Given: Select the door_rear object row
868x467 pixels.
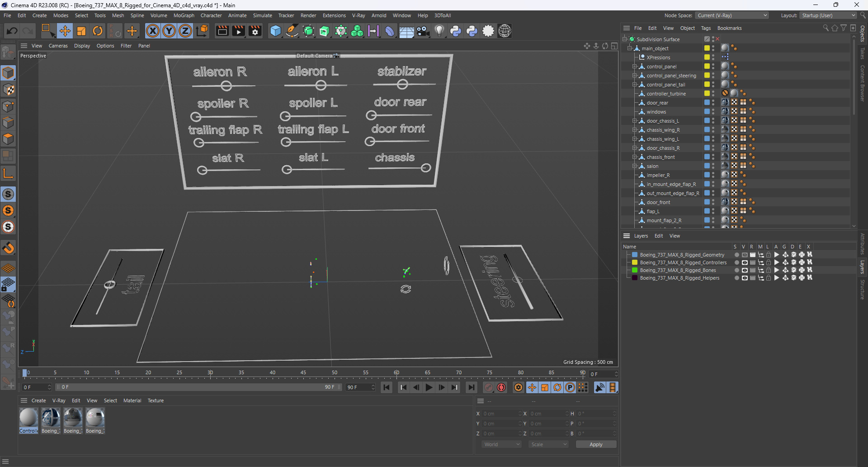Looking at the screenshot, I should tap(657, 103).
